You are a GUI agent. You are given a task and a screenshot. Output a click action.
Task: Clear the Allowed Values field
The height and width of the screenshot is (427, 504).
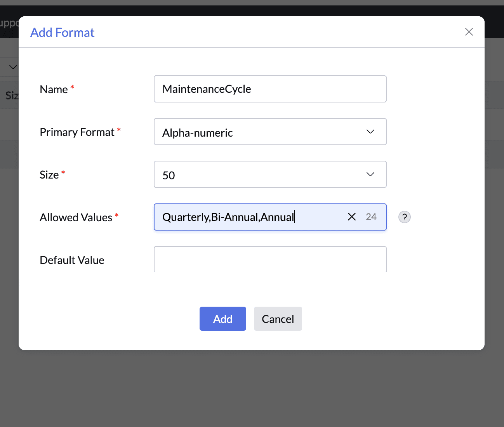pyautogui.click(x=351, y=217)
